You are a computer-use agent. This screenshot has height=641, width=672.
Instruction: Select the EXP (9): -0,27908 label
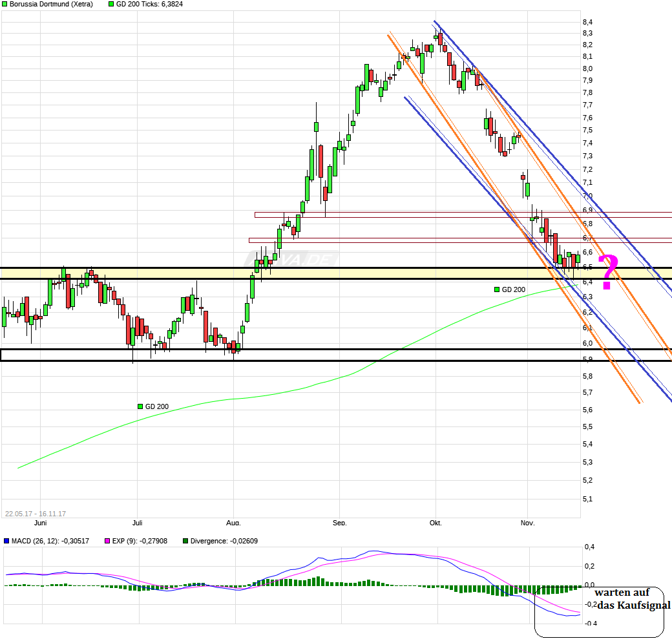pos(140,541)
